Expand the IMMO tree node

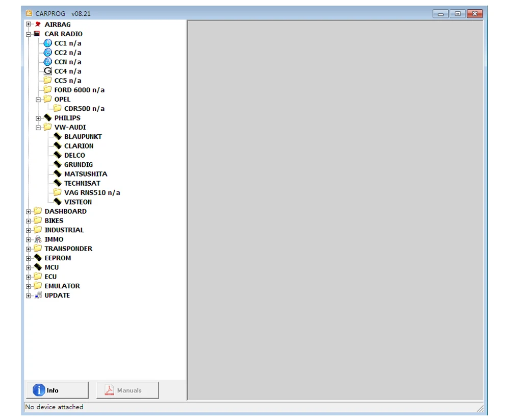28,240
